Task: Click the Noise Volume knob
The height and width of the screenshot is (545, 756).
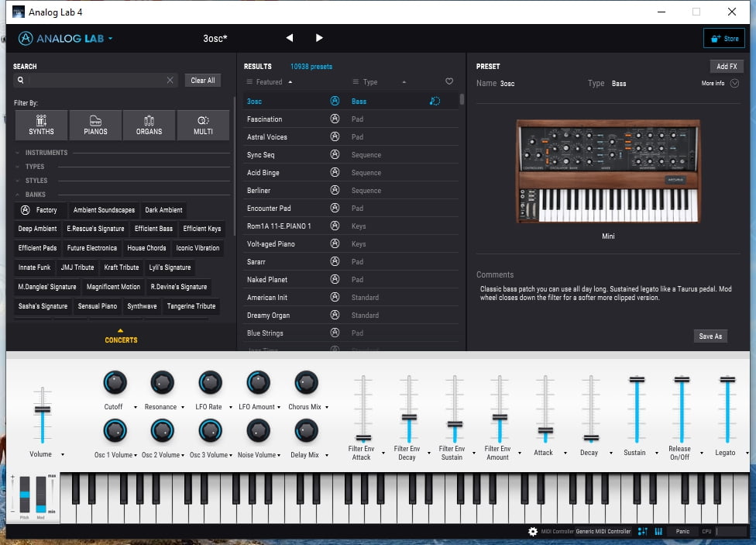Action: [259, 430]
